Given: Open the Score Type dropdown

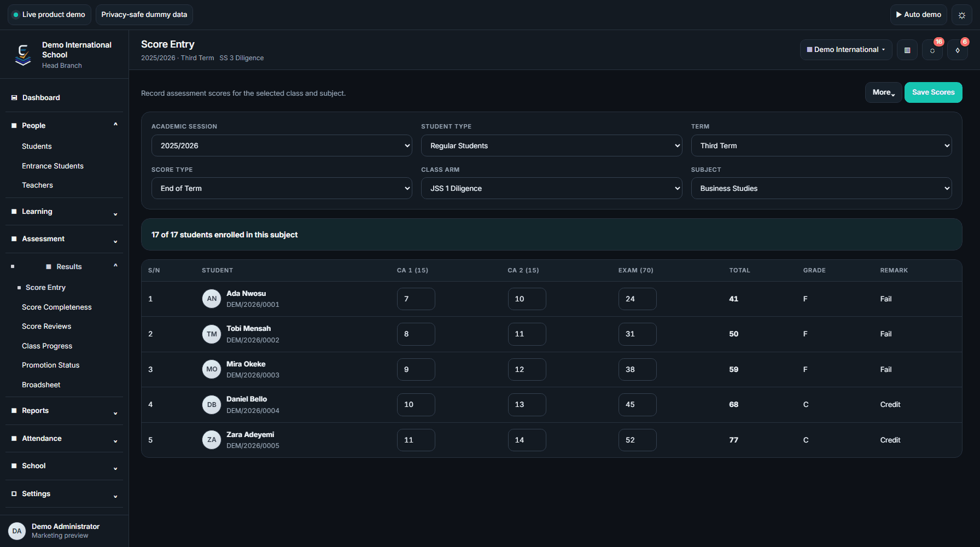Looking at the screenshot, I should click(282, 188).
